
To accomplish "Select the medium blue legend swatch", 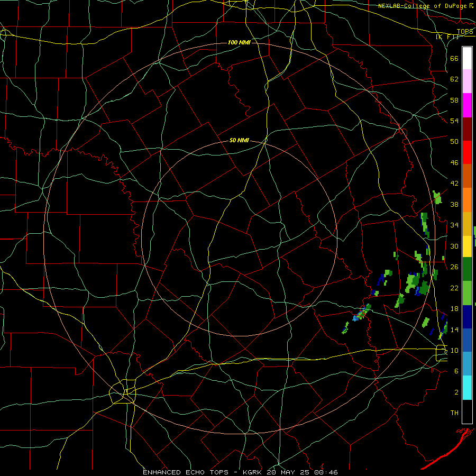I will pos(467,340).
